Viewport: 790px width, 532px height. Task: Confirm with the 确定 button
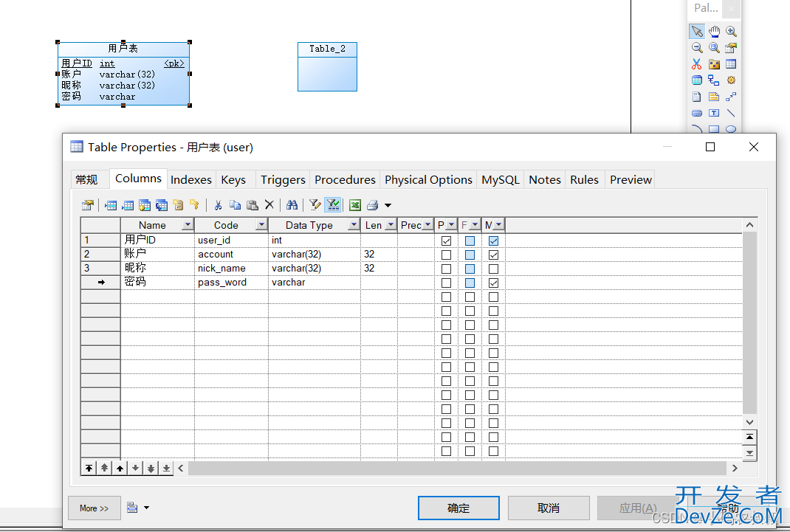458,508
